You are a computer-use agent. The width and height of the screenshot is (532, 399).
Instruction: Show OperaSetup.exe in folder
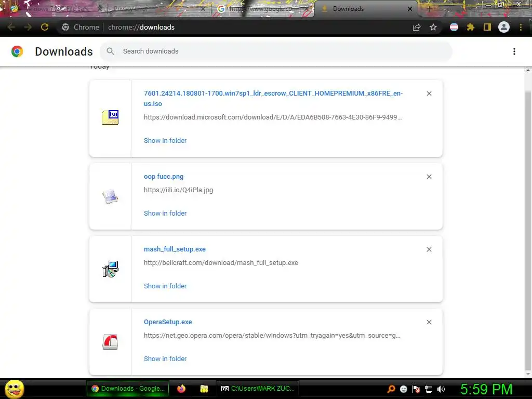coord(165,358)
